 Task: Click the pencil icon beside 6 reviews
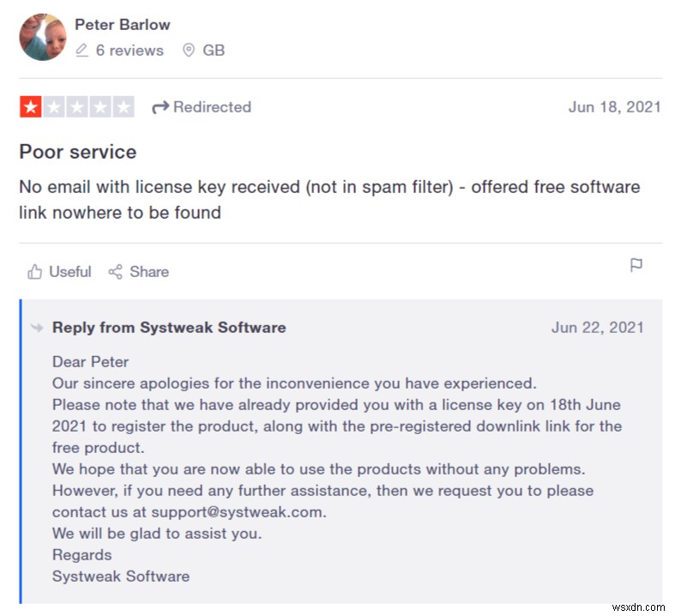(82, 51)
